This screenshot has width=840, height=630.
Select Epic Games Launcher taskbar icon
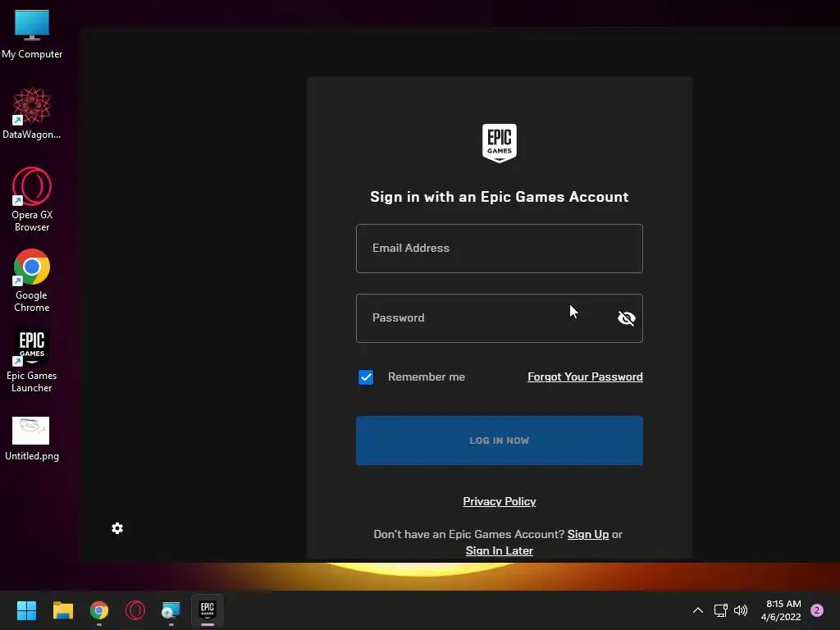click(x=208, y=609)
